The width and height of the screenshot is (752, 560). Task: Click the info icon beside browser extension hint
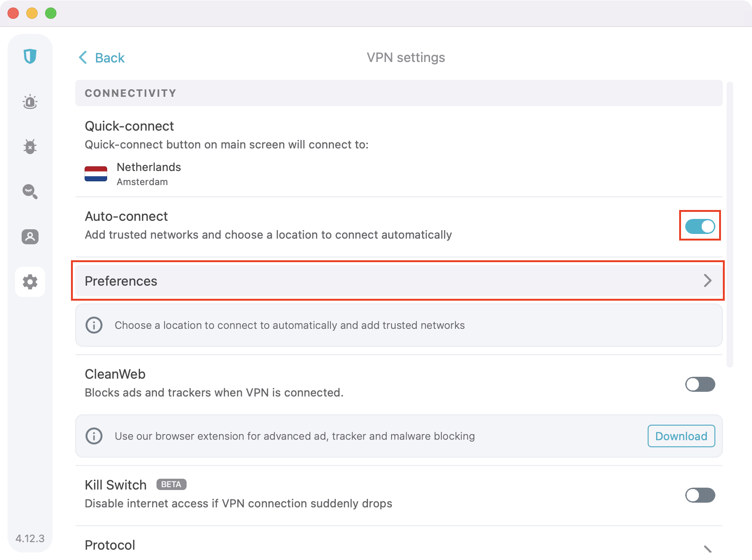point(94,436)
